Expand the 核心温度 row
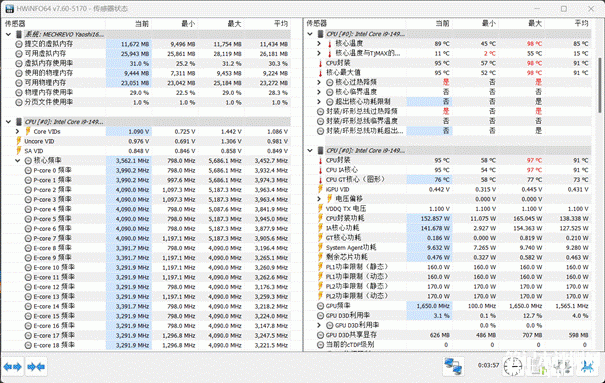 tap(319, 44)
